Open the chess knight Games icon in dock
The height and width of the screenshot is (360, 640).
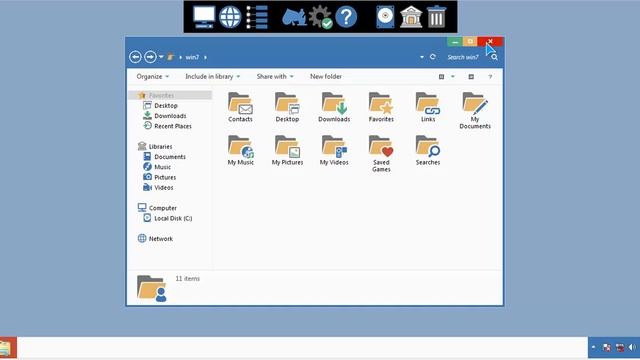click(x=294, y=17)
